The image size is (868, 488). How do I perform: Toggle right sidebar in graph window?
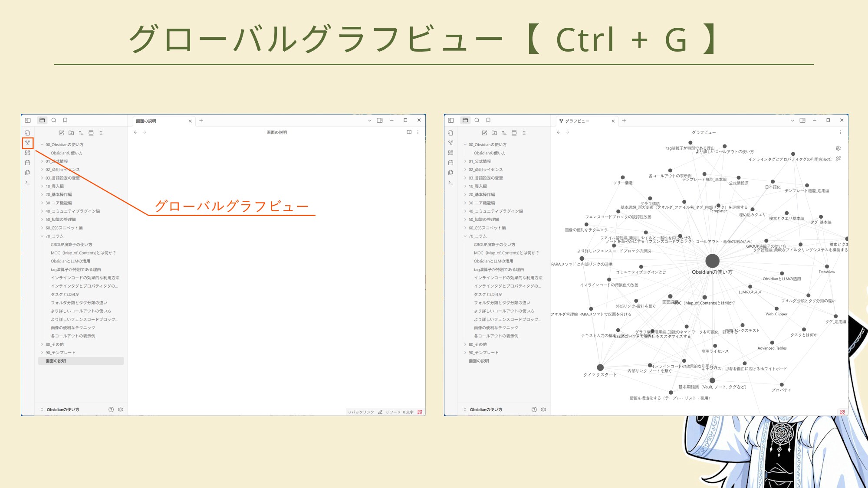(x=802, y=121)
